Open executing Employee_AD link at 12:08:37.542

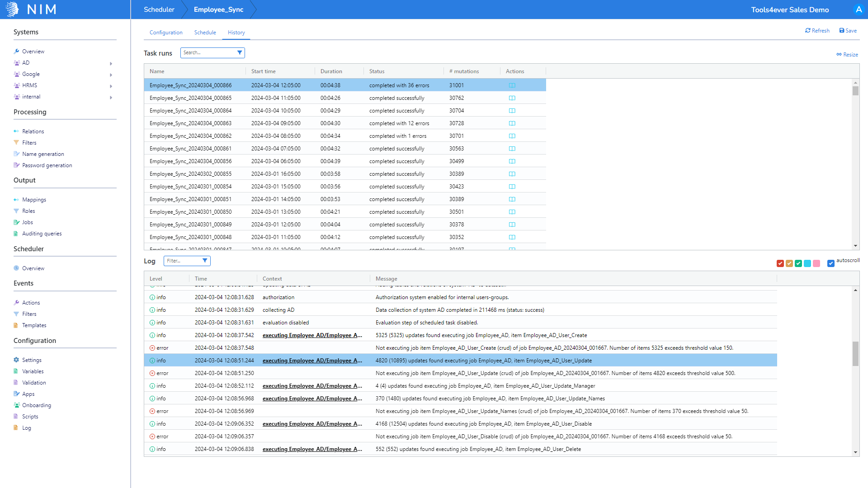[312, 335]
